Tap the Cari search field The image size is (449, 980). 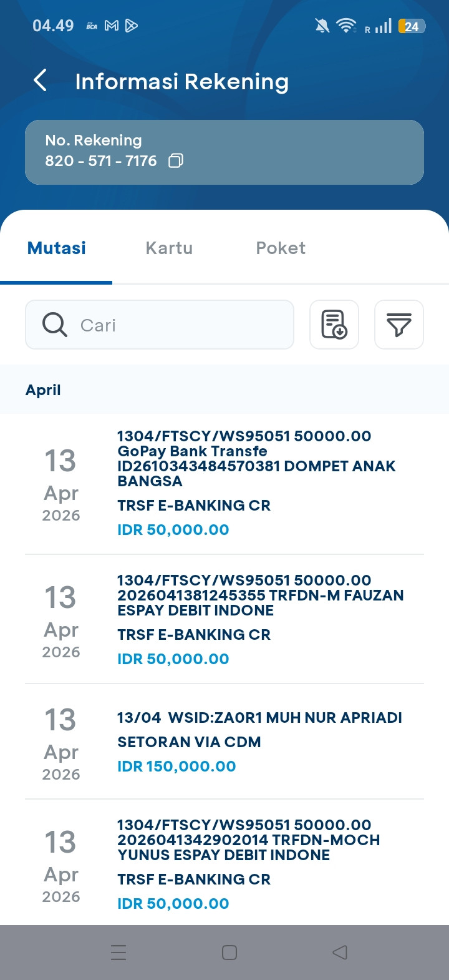pyautogui.click(x=181, y=325)
